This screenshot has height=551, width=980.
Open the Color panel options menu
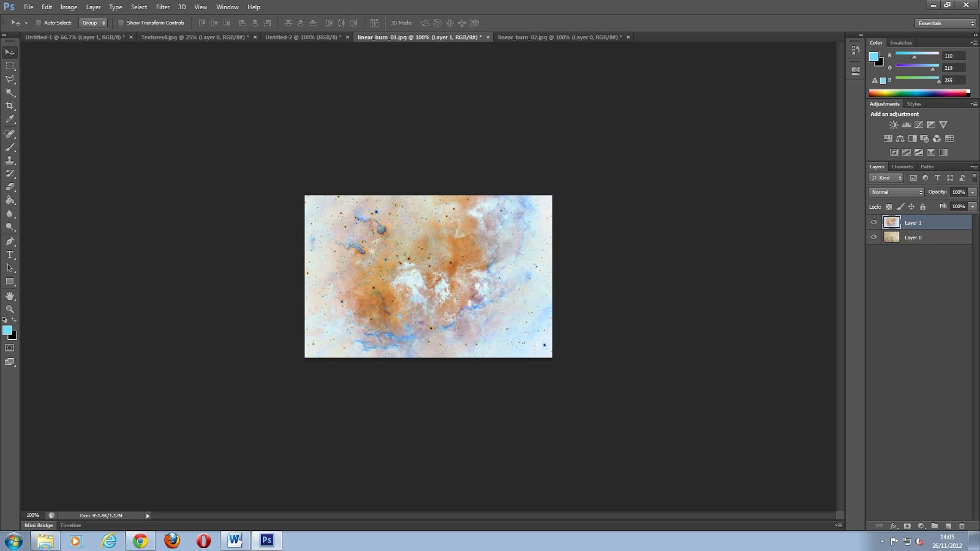974,43
